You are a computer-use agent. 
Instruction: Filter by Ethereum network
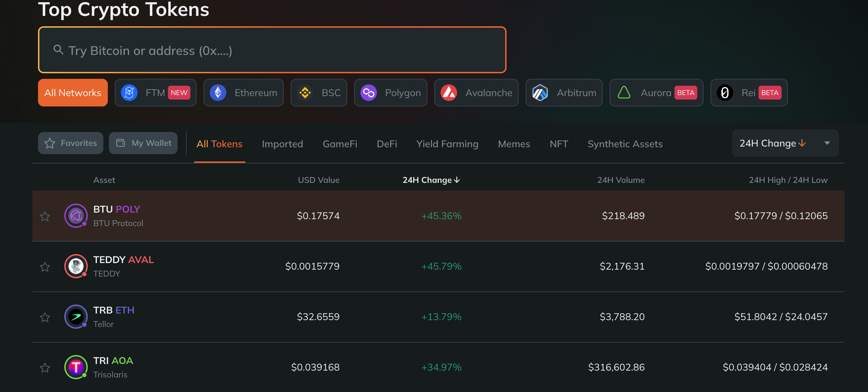click(244, 93)
